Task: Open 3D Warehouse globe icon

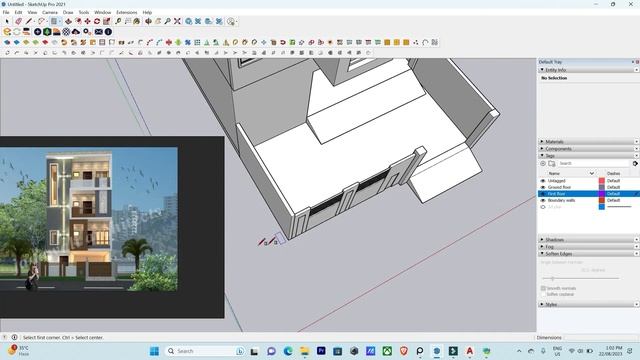Action: 189,21
